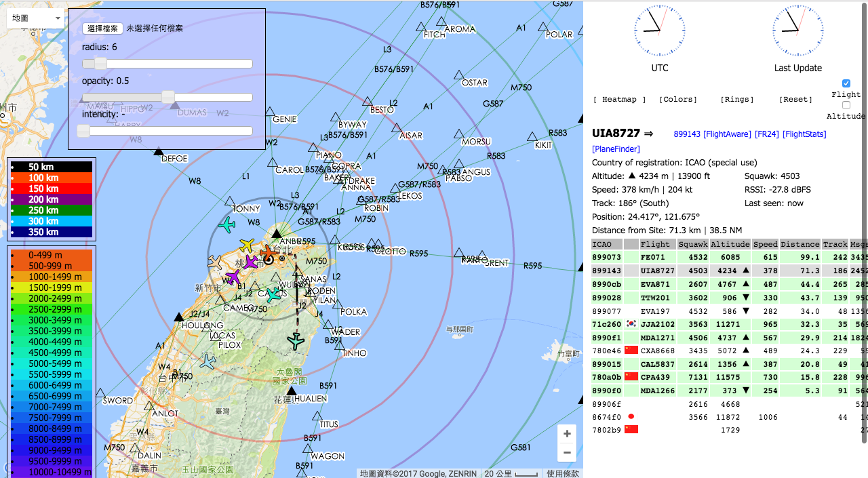Click the 選擇檔案 choose file button
Screen dimensions: 868x478
[x=102, y=28]
